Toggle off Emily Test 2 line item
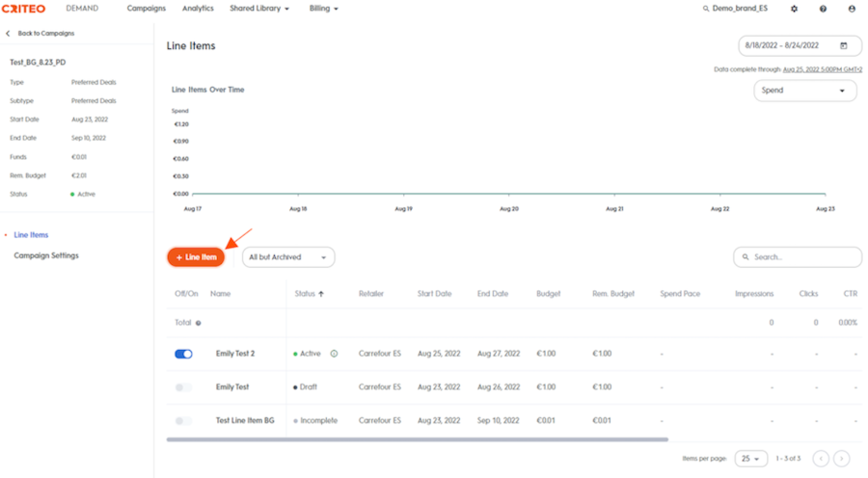868x478 pixels. [184, 354]
